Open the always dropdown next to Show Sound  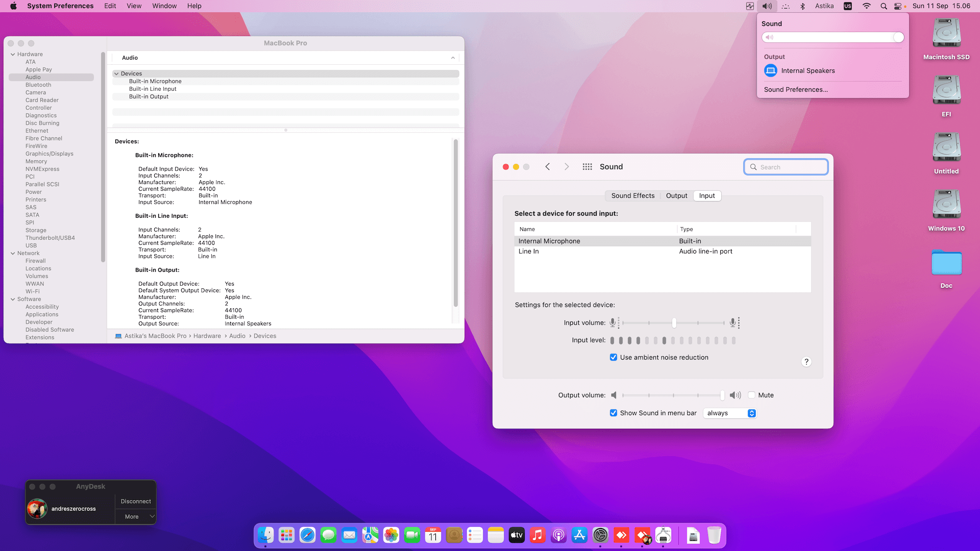729,413
